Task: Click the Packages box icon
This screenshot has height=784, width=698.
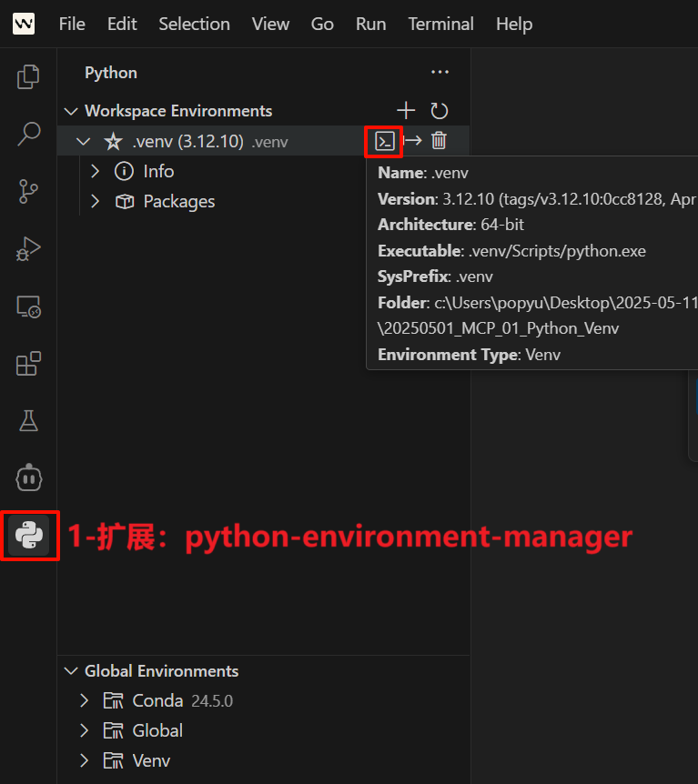Action: point(125,202)
